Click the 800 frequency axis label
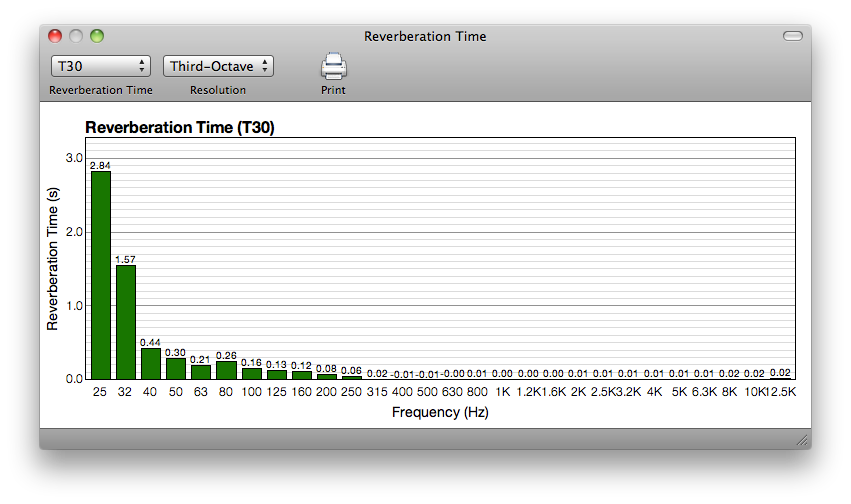851x504 pixels. click(x=477, y=392)
